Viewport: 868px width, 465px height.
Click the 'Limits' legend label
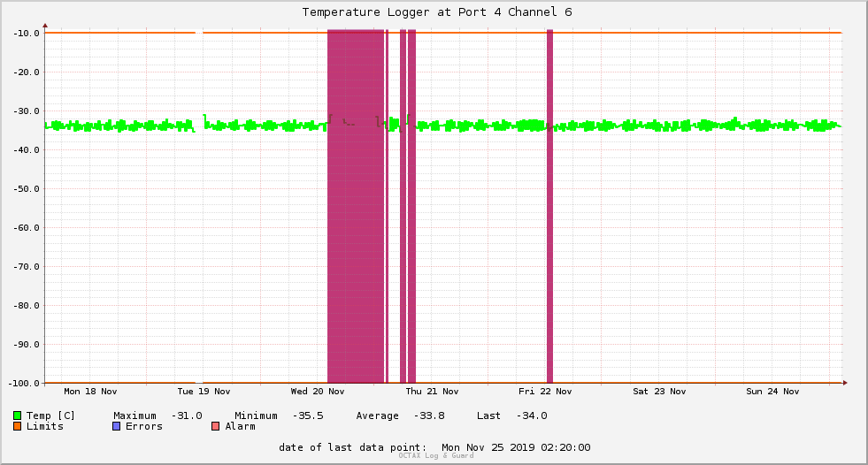coord(45,426)
